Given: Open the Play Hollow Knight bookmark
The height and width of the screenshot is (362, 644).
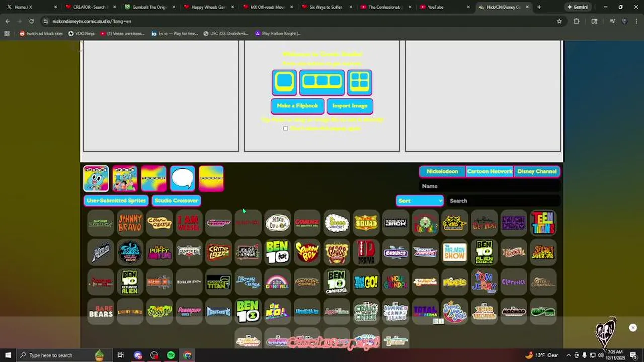Looking at the screenshot, I should tap(278, 33).
